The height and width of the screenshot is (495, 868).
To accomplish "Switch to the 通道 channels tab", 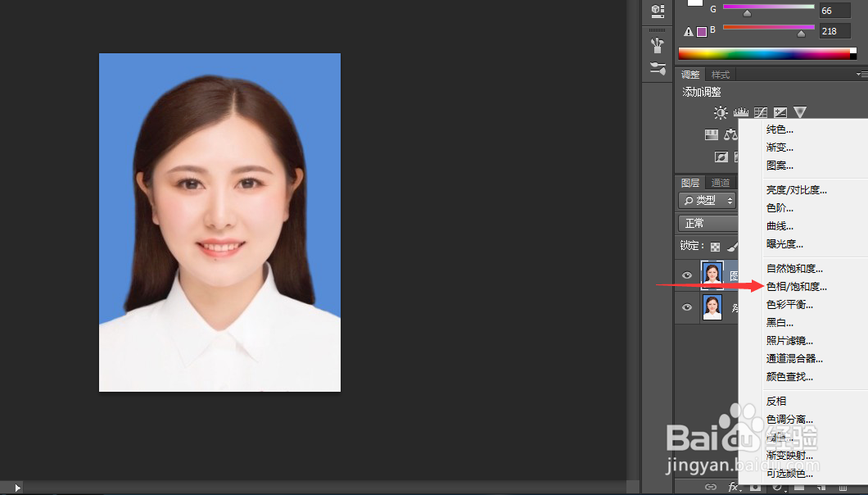I will (x=722, y=182).
